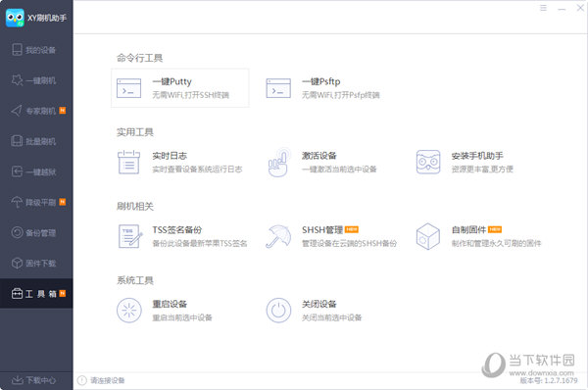The height and width of the screenshot is (390, 588).
Task: Open 专家刷机 sidebar entry
Action: (x=36, y=111)
